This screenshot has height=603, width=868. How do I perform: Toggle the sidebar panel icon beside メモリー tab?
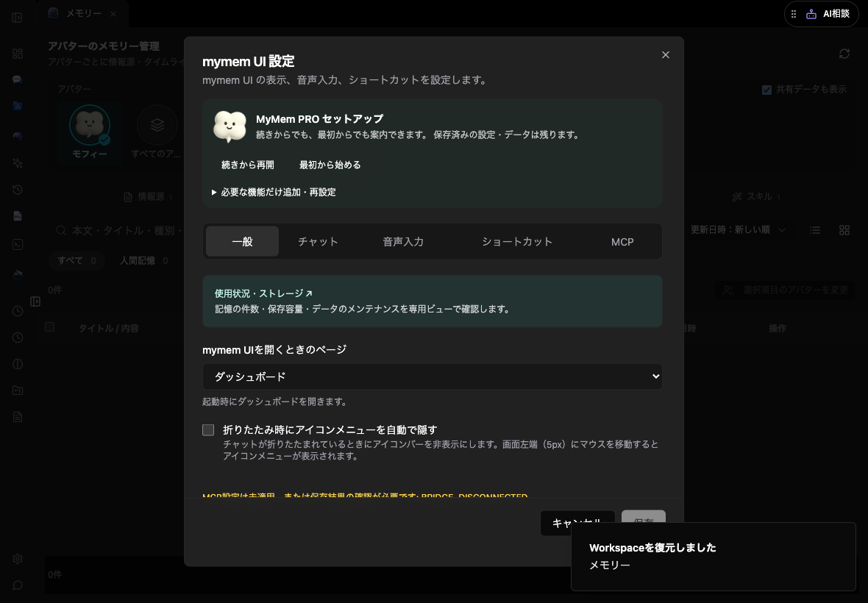tap(17, 18)
